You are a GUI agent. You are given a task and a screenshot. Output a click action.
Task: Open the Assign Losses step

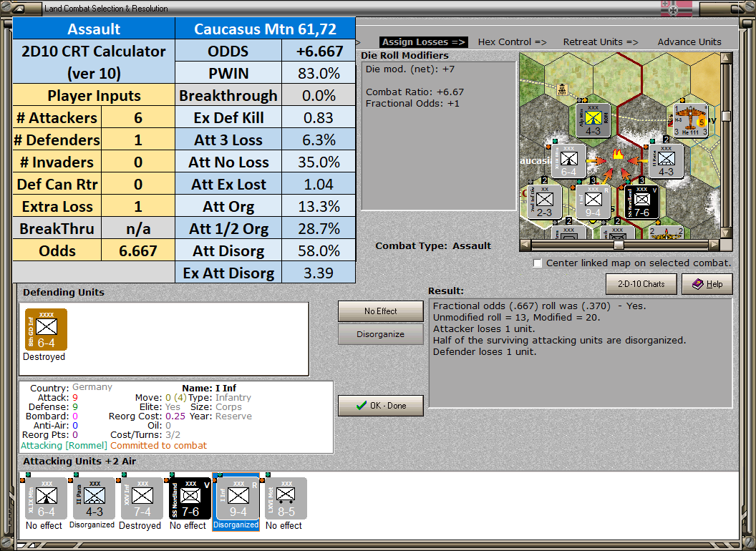point(423,42)
